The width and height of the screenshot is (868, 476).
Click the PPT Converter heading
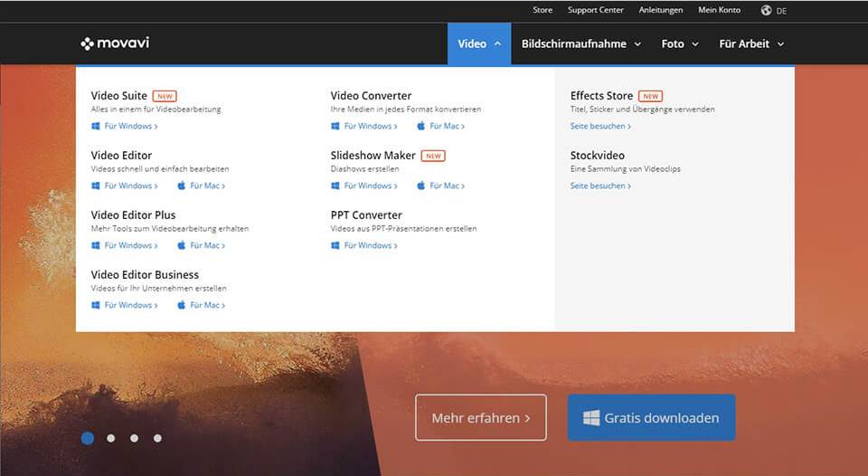(366, 215)
